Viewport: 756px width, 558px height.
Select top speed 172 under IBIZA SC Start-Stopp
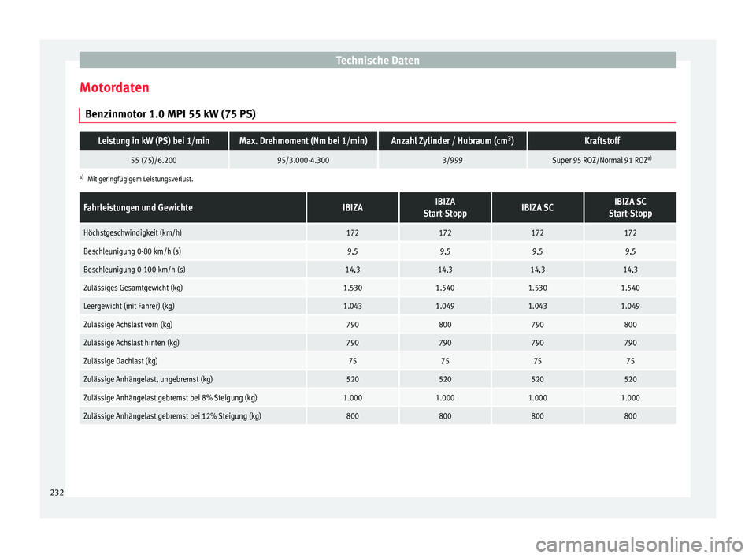click(x=630, y=232)
